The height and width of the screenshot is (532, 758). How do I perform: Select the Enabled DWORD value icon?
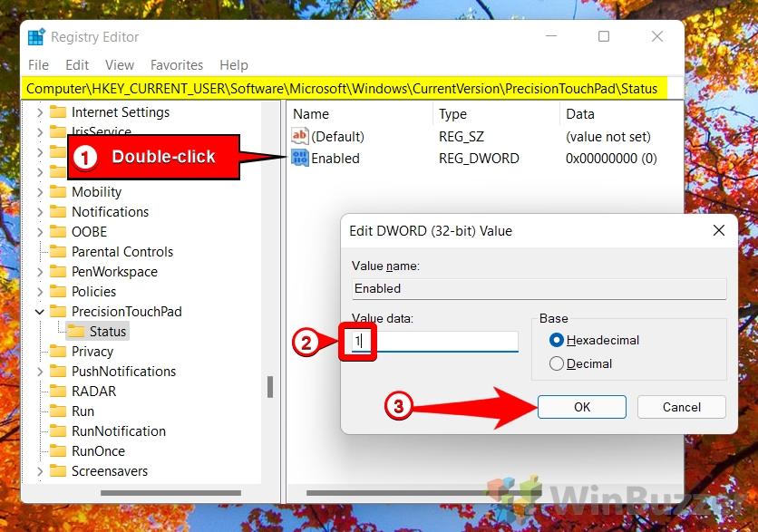pyautogui.click(x=300, y=158)
